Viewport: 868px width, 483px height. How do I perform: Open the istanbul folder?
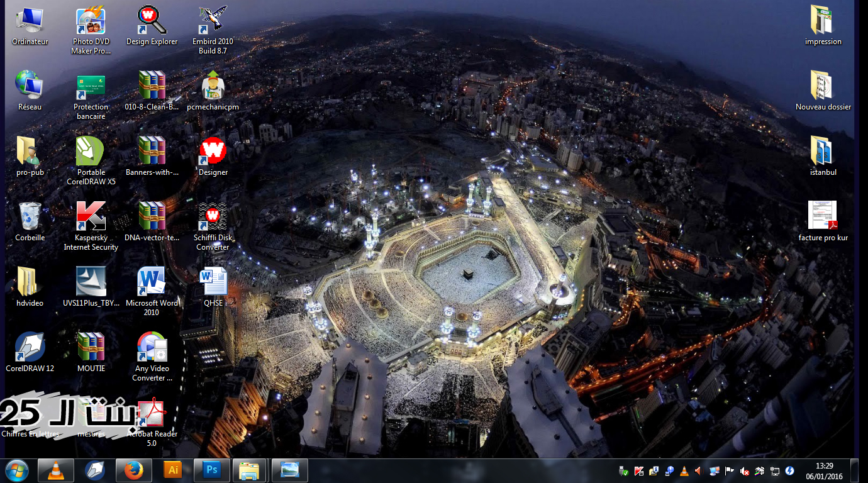(823, 157)
